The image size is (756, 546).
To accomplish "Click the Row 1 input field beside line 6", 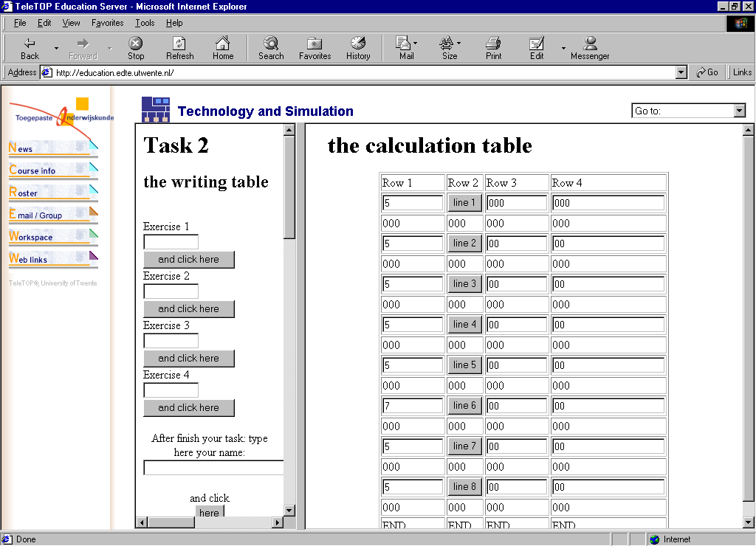I will click(412, 406).
